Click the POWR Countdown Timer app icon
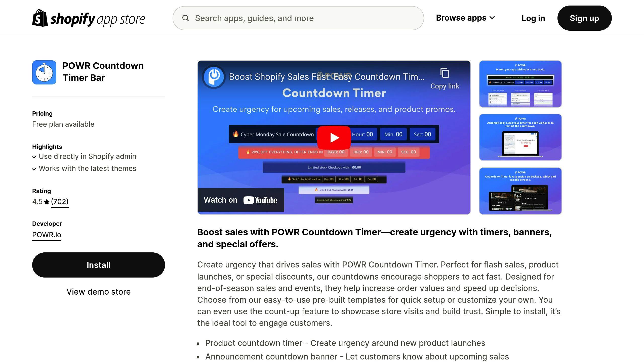Screen dimensions: 644x362 [44, 72]
